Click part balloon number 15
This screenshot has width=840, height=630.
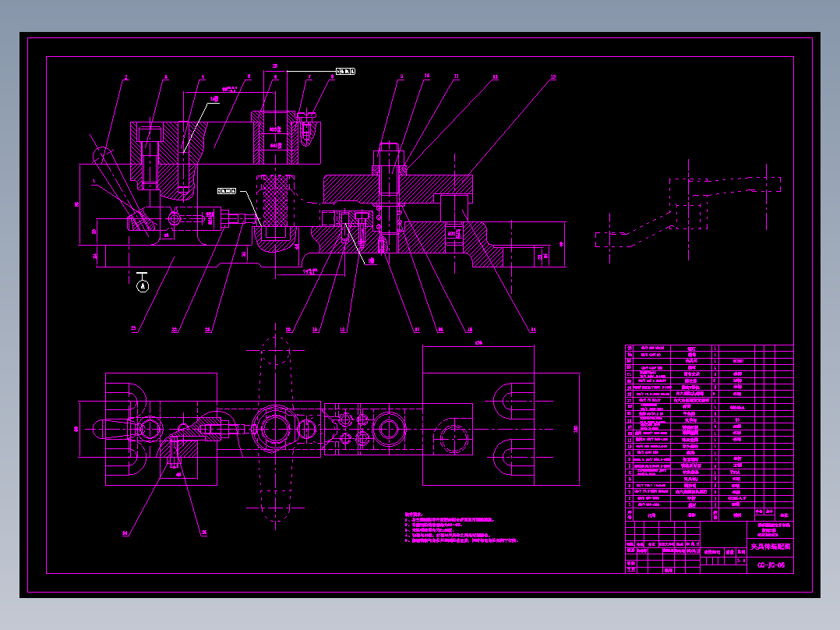point(470,330)
